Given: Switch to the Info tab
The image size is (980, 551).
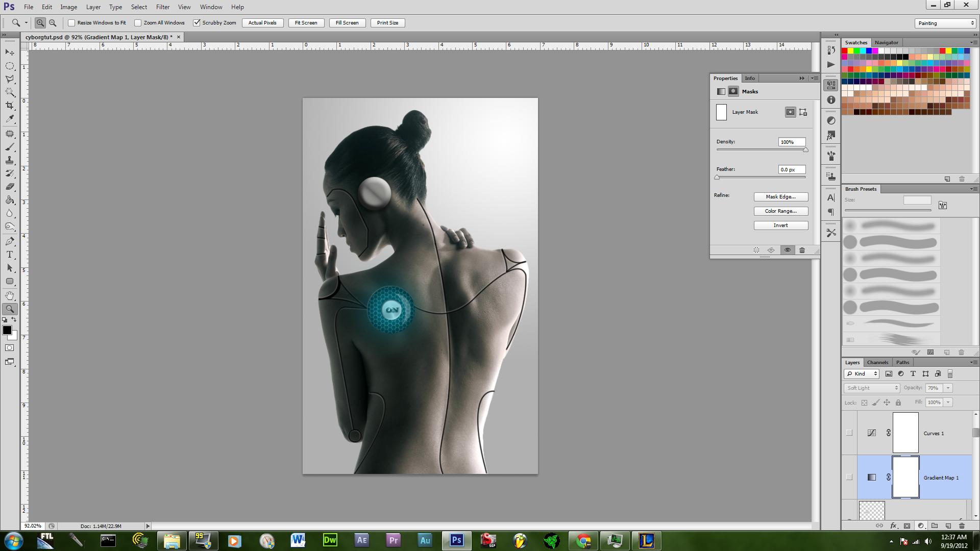Looking at the screenshot, I should point(749,78).
